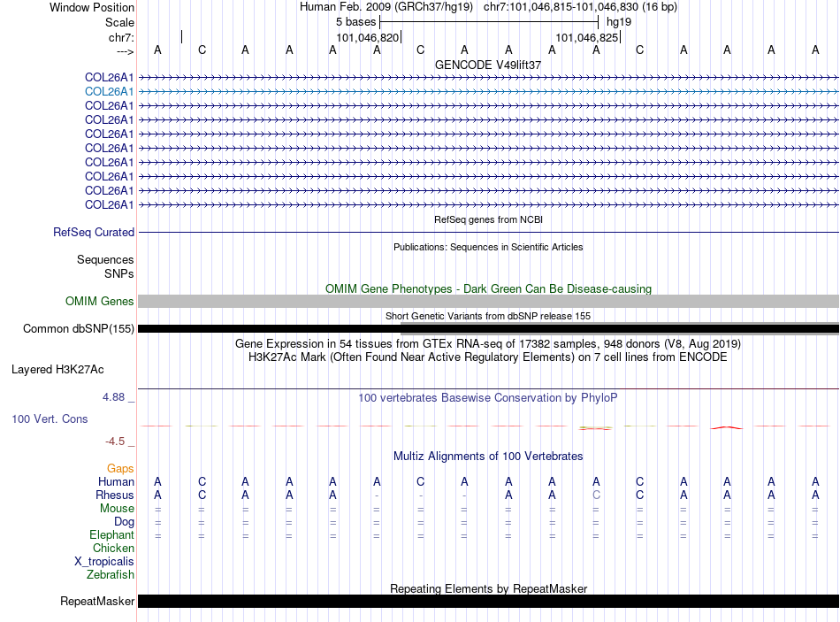Click the light-gray C base in Rhesus row
840x622 pixels.
point(596,495)
